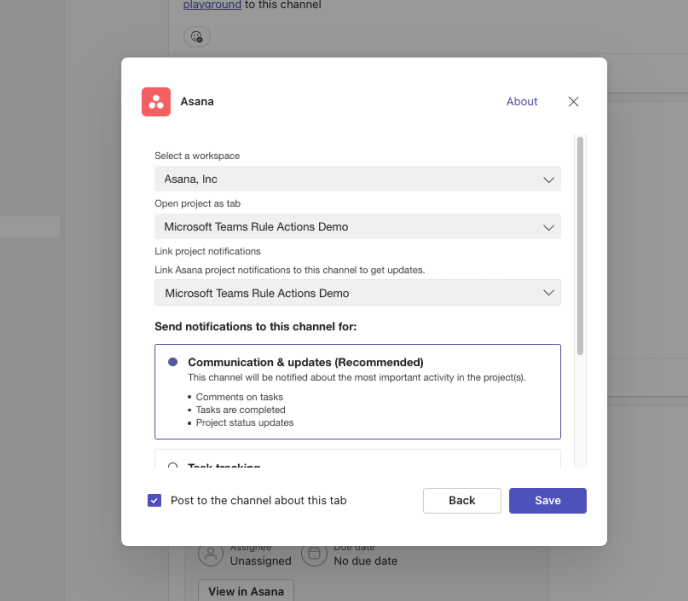Close the Asana dialog with the X
688x601 pixels.
[x=573, y=102]
